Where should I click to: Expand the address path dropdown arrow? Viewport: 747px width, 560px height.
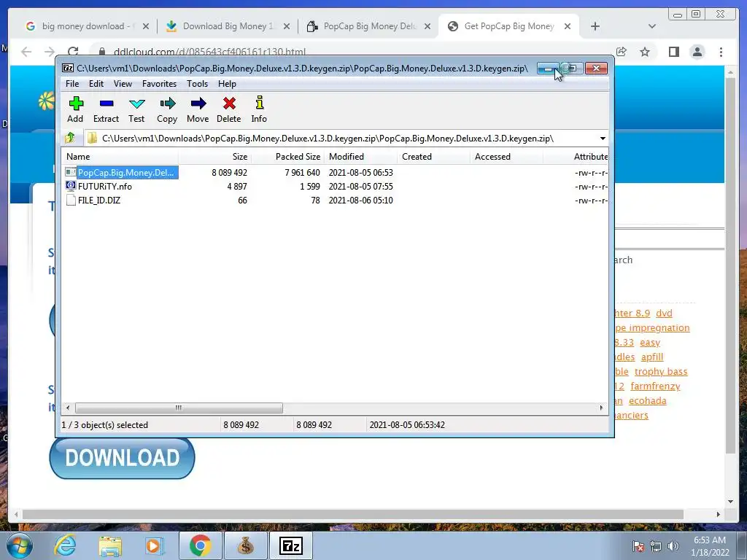pyautogui.click(x=603, y=139)
